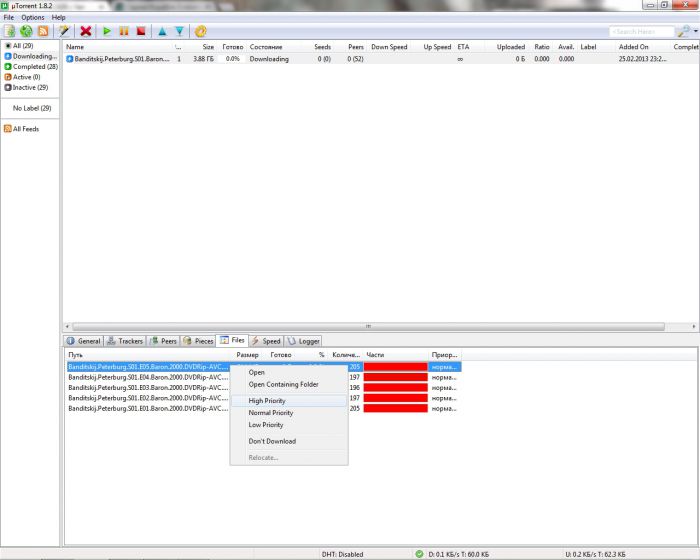Start the torrent with green play icon
This screenshot has height=560, width=700.
tap(107, 32)
